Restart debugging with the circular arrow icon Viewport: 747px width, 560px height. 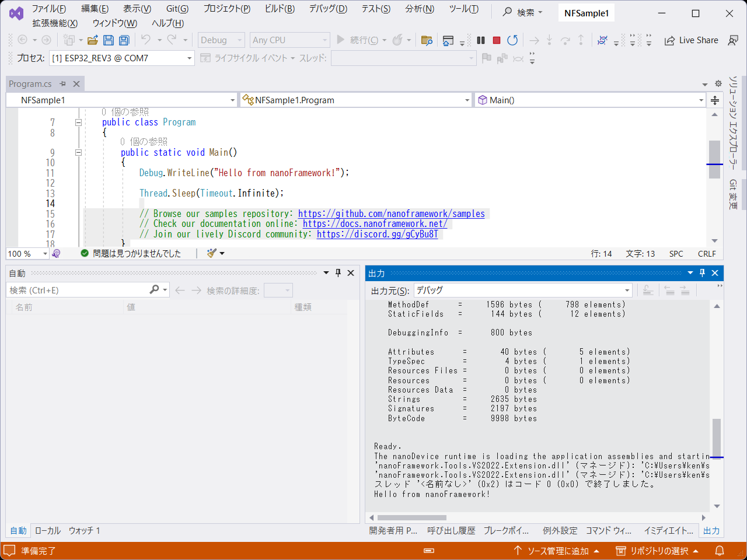click(512, 40)
